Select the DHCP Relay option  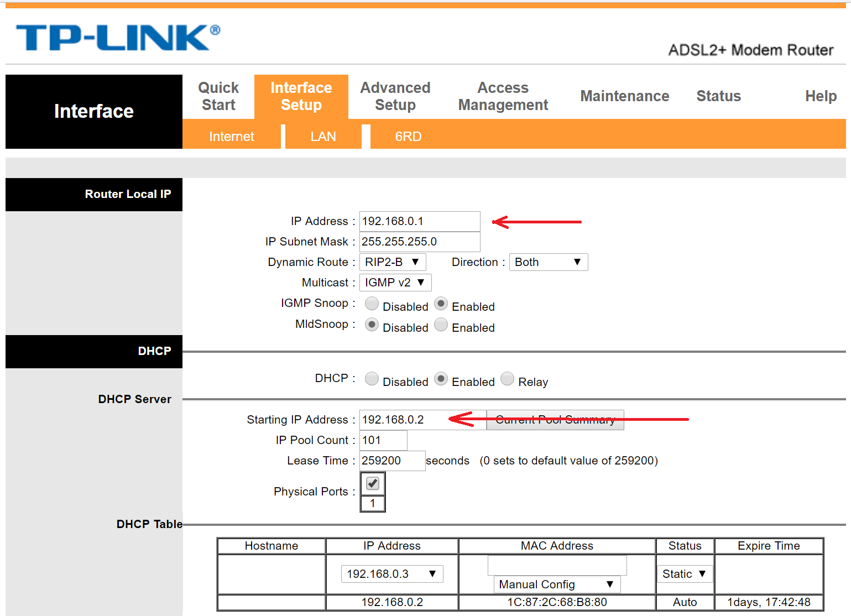tap(507, 379)
